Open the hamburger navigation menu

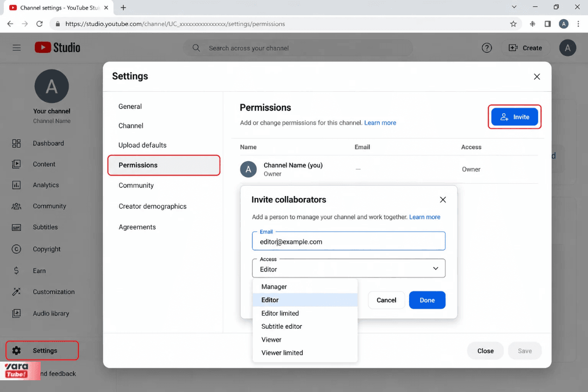click(17, 48)
